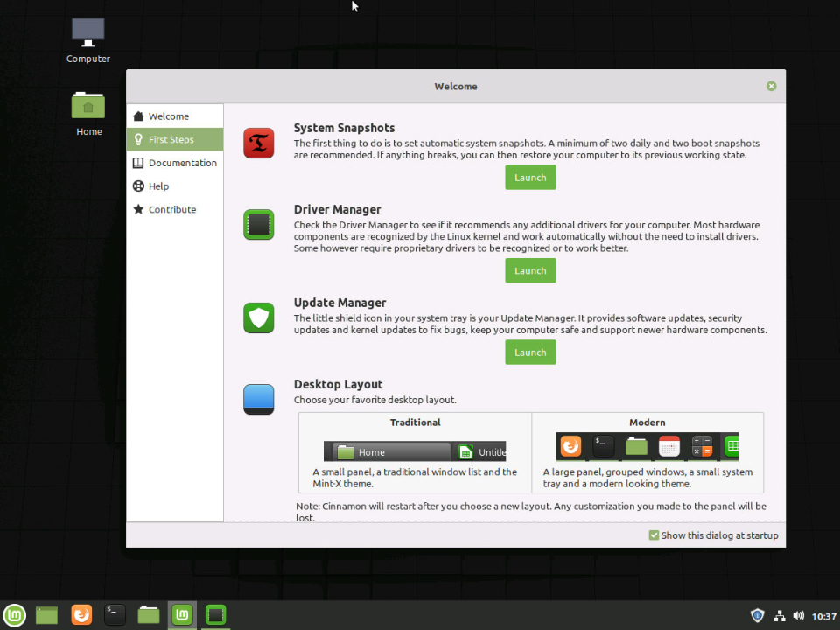Click the Driver Manager chip icon

pos(259,225)
